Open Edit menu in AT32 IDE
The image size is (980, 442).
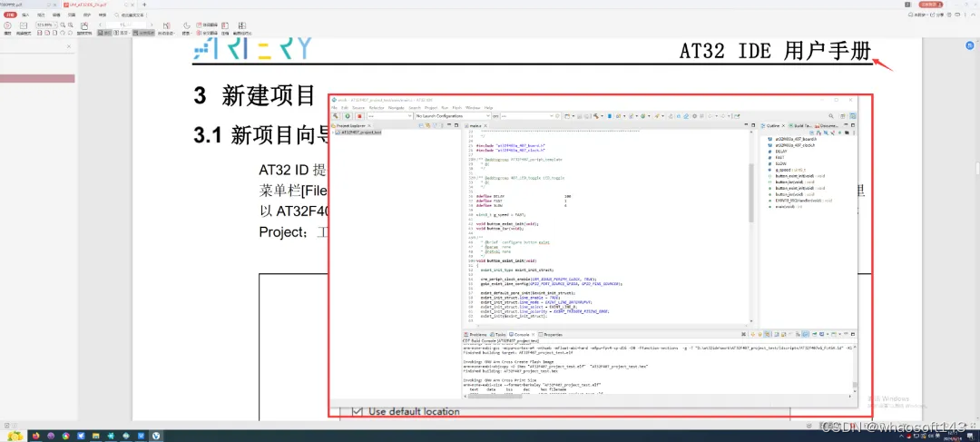(x=345, y=107)
